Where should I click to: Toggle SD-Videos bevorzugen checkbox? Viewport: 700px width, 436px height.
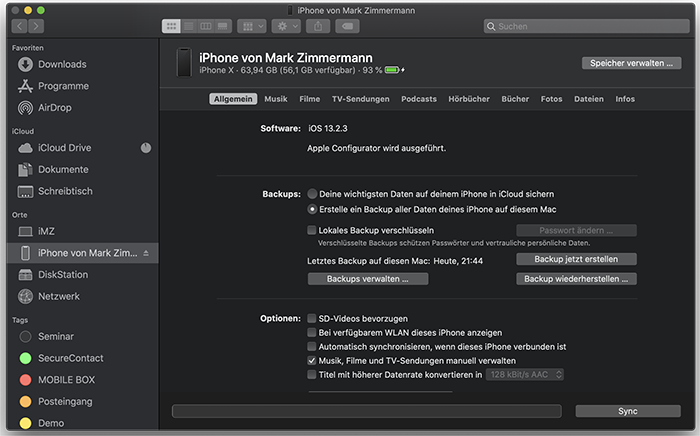pos(312,318)
